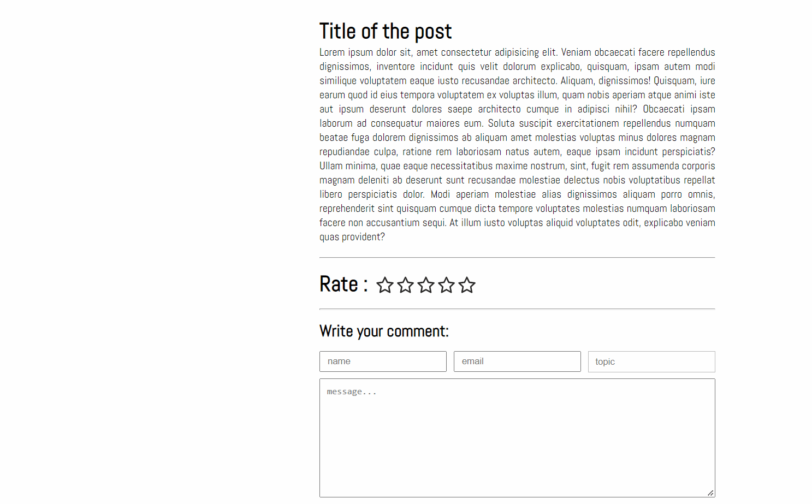Give a three-star rating
The width and height of the screenshot is (812, 504).
click(x=426, y=285)
